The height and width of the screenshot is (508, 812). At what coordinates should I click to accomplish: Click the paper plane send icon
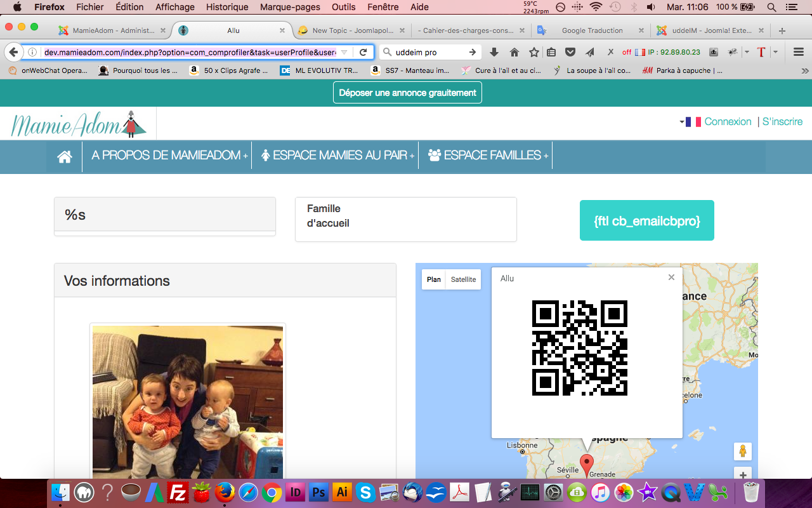click(589, 52)
